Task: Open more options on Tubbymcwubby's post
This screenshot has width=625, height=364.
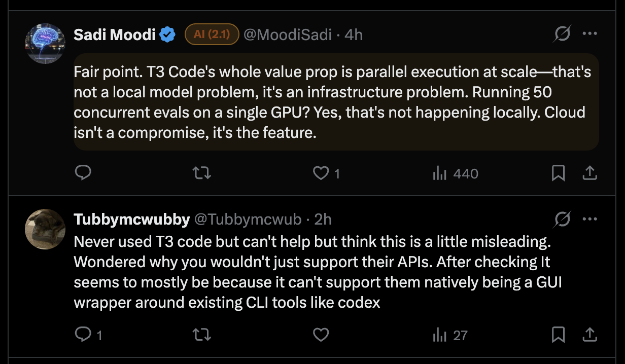Action: point(589,220)
